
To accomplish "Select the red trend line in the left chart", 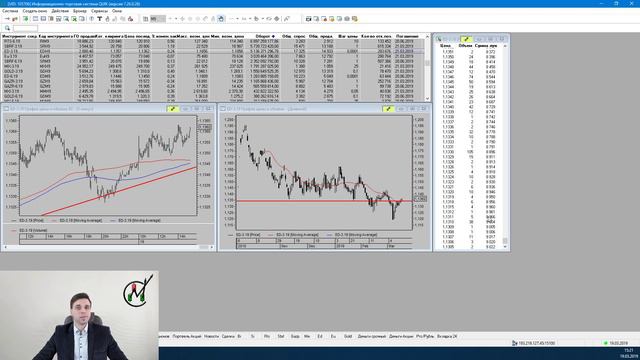I will pyautogui.click(x=118, y=191).
